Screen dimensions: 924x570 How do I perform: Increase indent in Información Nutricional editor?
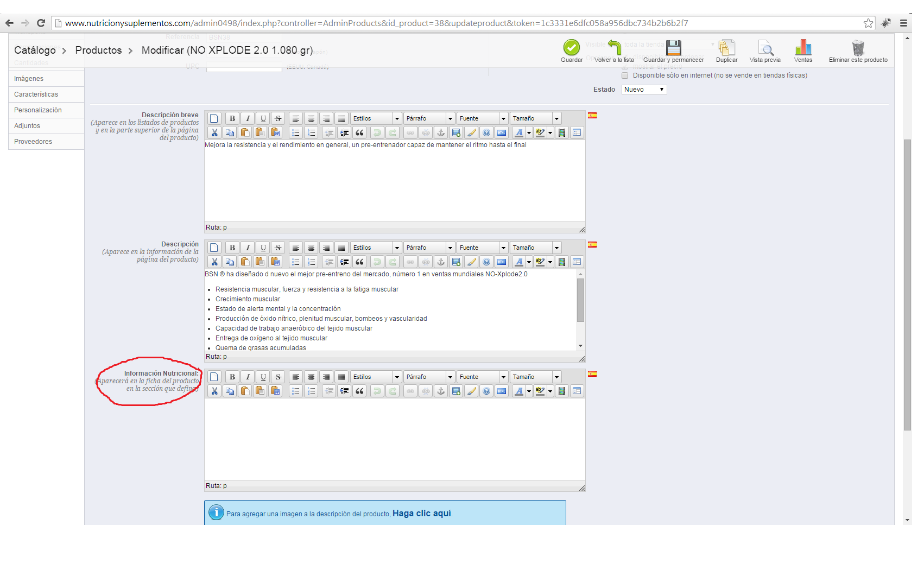coord(344,391)
